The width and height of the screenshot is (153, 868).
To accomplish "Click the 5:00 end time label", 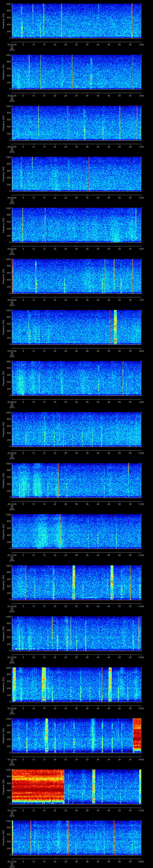I will click(x=141, y=197).
